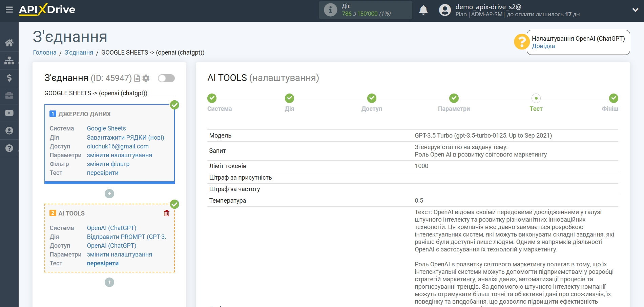Click the Запит prompt text

pyautogui.click(x=481, y=151)
